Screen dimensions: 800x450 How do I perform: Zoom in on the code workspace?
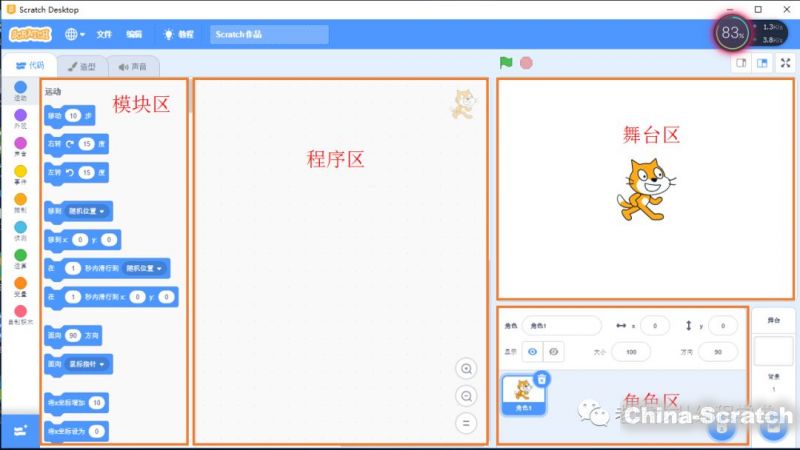tap(465, 368)
